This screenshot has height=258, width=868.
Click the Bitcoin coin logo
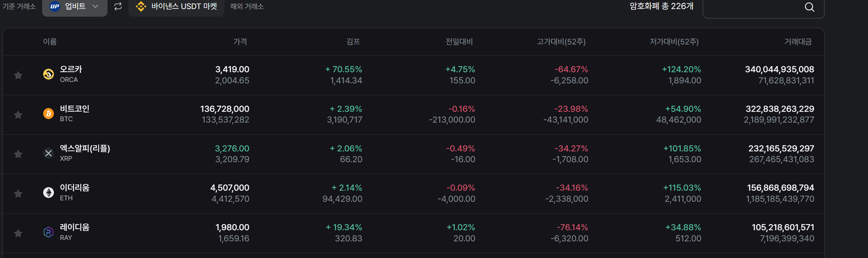tap(48, 114)
